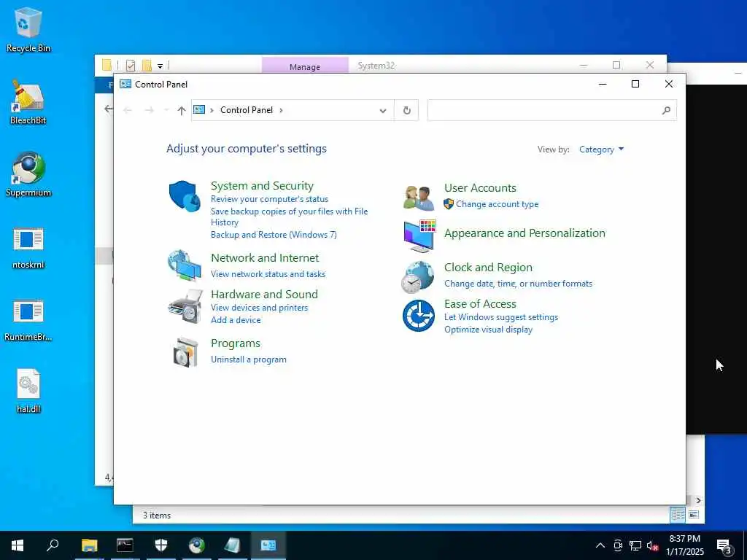The image size is (747, 560).
Task: Click View network status and tasks
Action: (268, 274)
